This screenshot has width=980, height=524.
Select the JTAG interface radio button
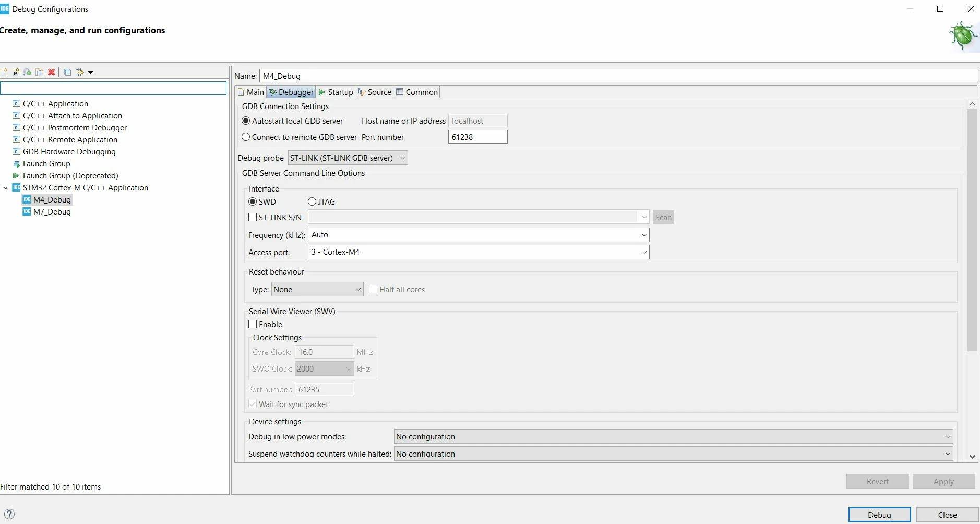click(312, 201)
